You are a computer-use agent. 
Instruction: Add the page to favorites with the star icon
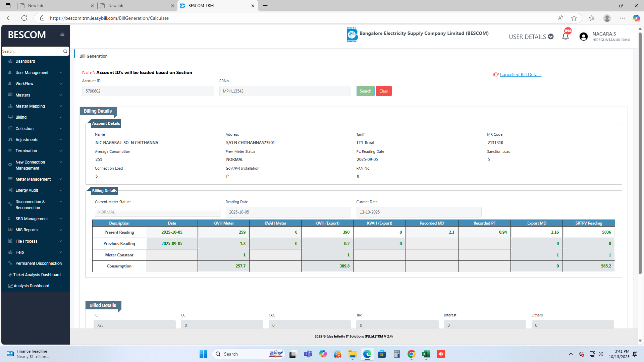(574, 18)
